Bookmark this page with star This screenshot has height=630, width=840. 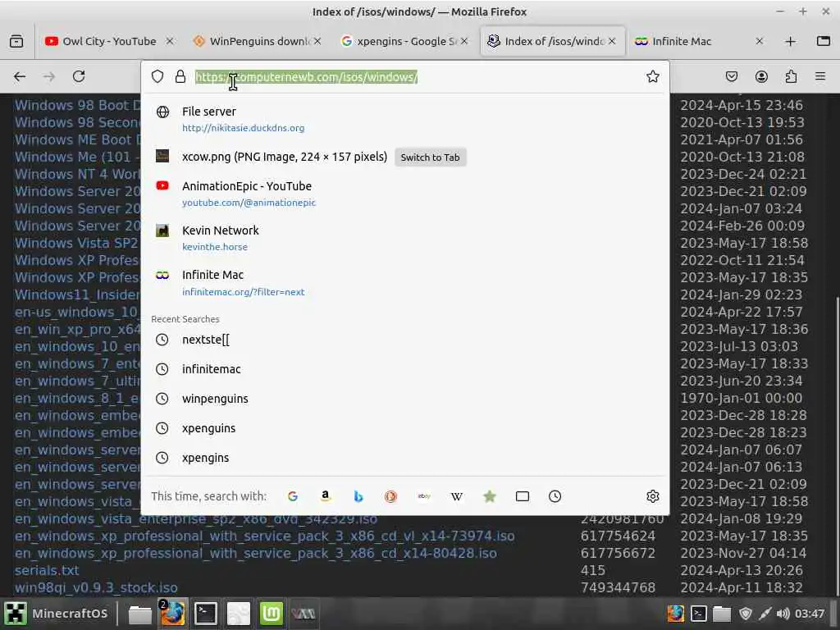tap(652, 76)
